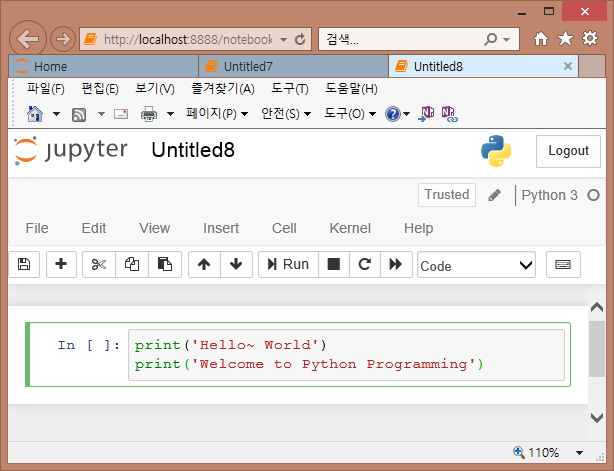Open browser settings gear icon
Screen dimensions: 614x471
tap(590, 38)
